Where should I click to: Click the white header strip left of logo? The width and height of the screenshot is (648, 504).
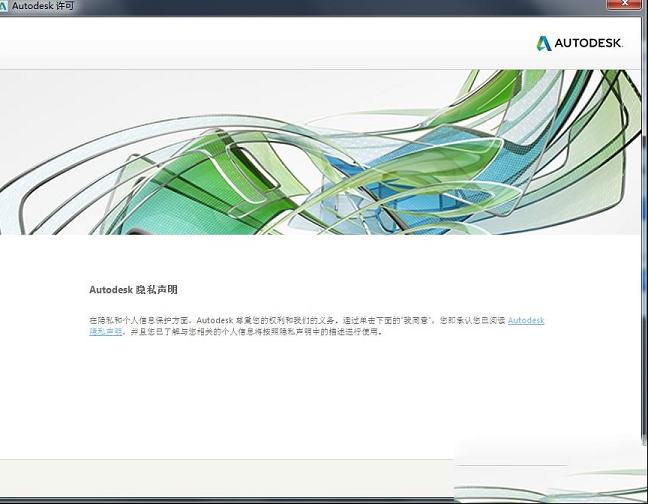pyautogui.click(x=250, y=43)
